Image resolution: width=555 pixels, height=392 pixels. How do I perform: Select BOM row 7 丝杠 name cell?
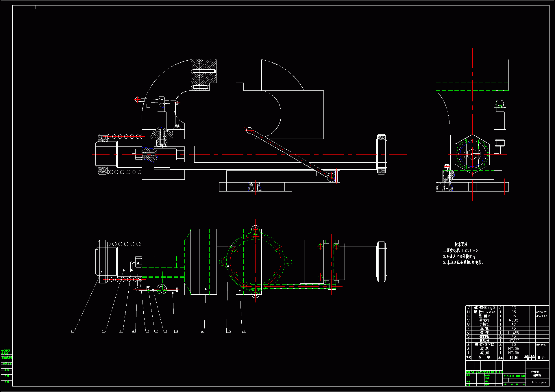484,328
